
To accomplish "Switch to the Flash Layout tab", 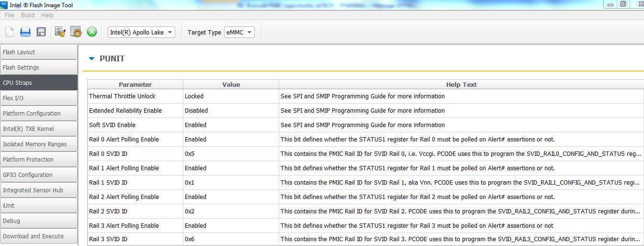I will pyautogui.click(x=39, y=52).
